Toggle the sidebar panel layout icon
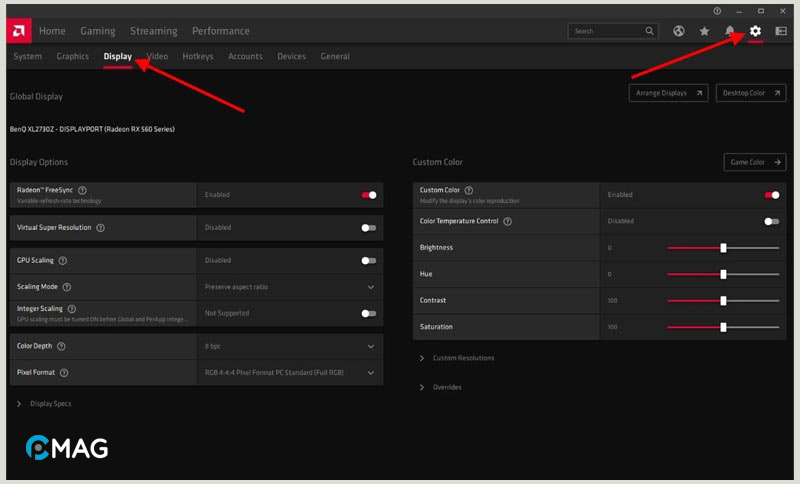 pyautogui.click(x=780, y=31)
